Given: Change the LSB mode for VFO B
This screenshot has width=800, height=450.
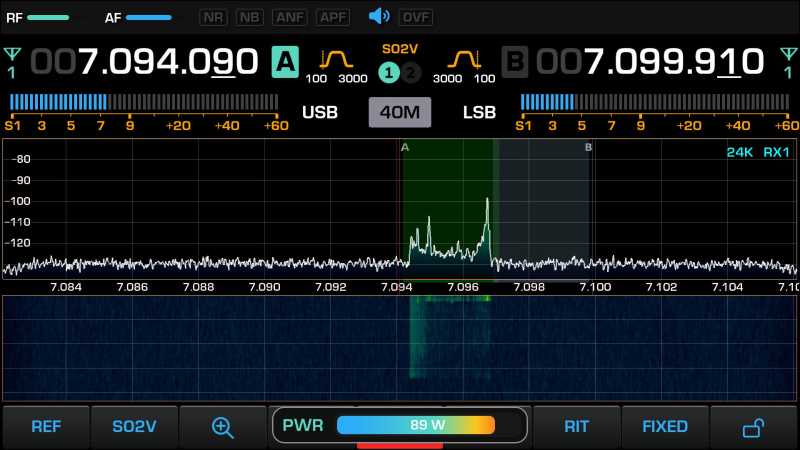Looking at the screenshot, I should pyautogui.click(x=479, y=112).
